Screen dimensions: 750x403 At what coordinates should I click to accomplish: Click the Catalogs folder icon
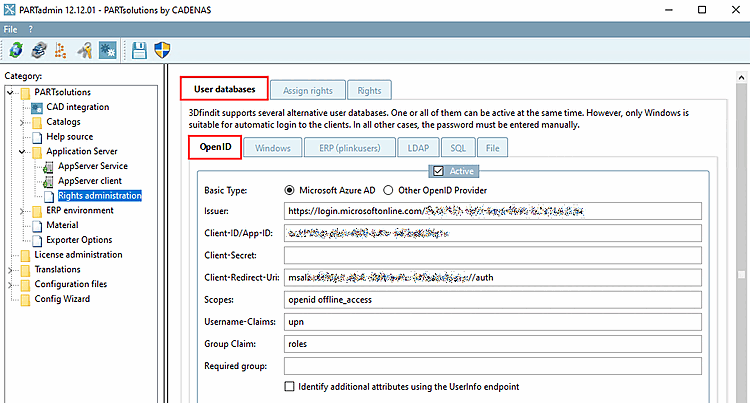37,122
